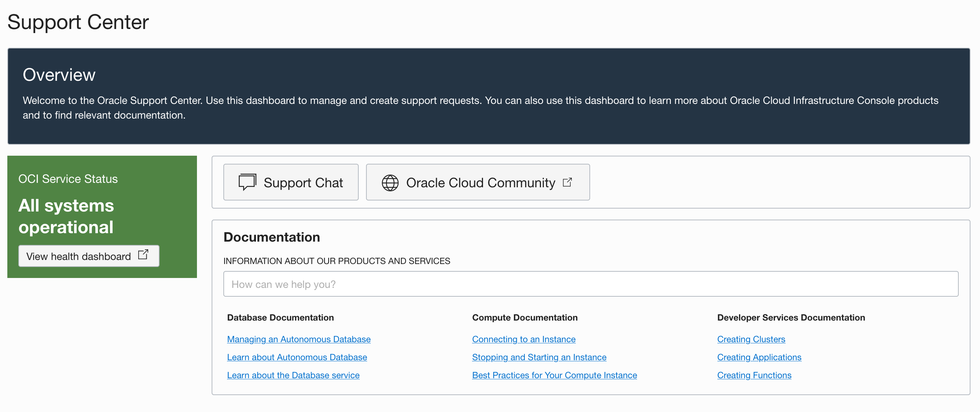Open Learn about the Database service link
The image size is (980, 412).
click(293, 375)
